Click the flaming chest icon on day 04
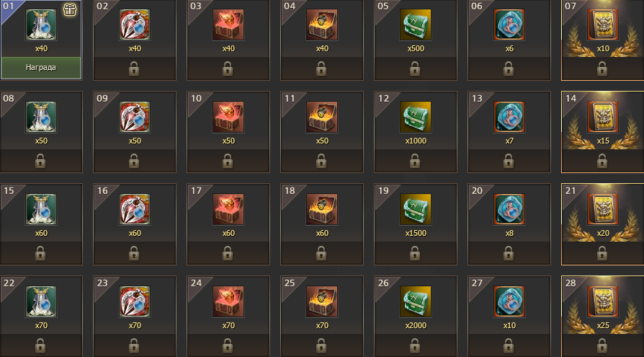The width and height of the screenshot is (644, 357). [x=322, y=25]
